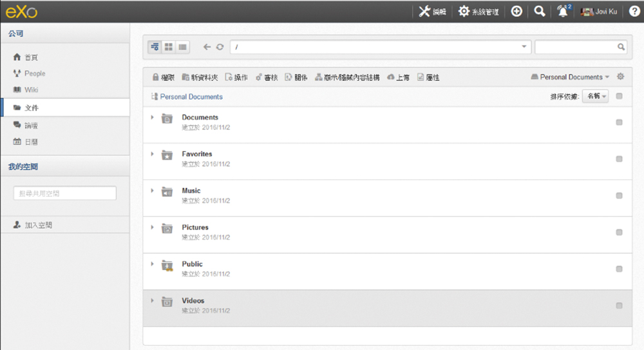The height and width of the screenshot is (350, 644).
Task: Switch to list view layout
Action: click(x=183, y=47)
